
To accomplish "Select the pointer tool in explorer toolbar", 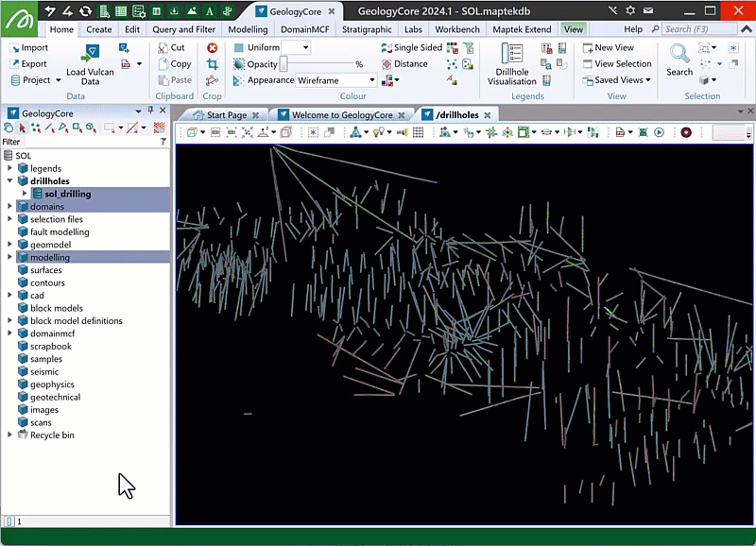I will click(23, 128).
